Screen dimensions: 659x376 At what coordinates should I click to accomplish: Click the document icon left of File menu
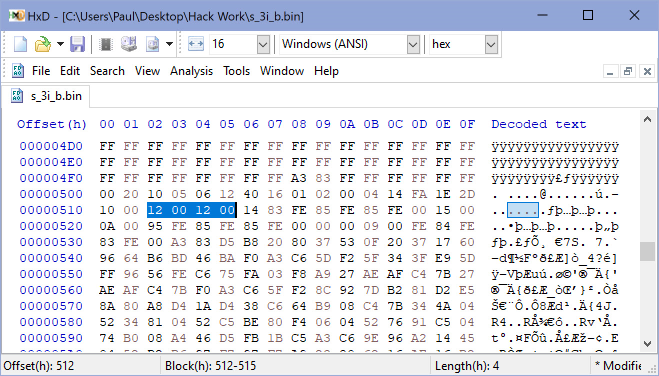(x=17, y=71)
